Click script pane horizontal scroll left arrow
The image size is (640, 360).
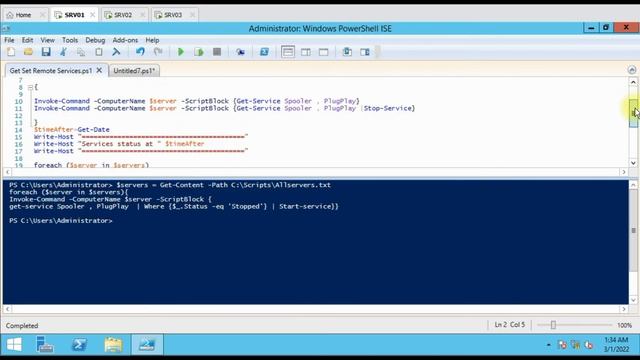pos(7,172)
